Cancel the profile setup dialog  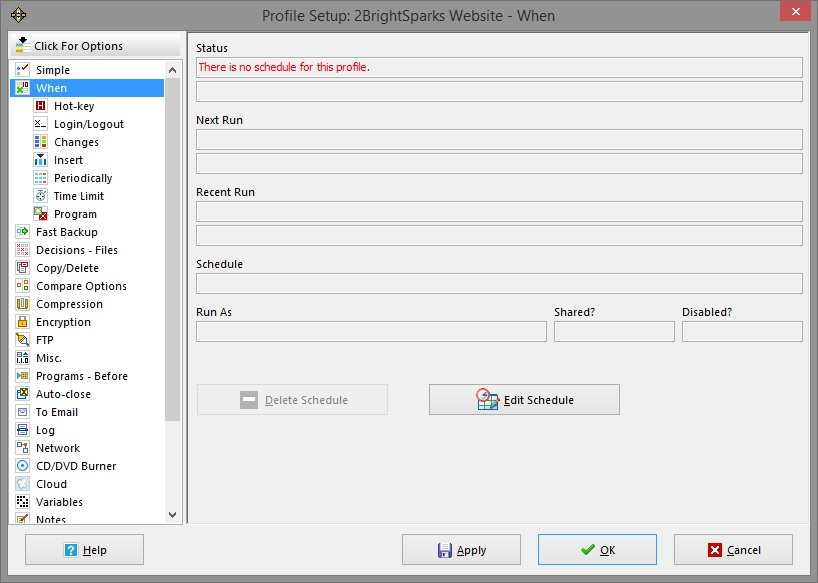pyautogui.click(x=733, y=550)
